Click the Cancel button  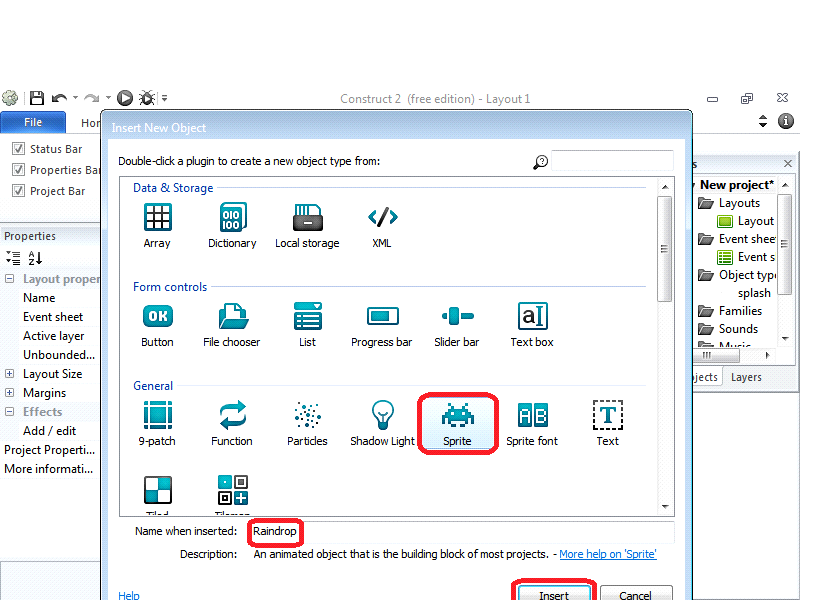(636, 594)
